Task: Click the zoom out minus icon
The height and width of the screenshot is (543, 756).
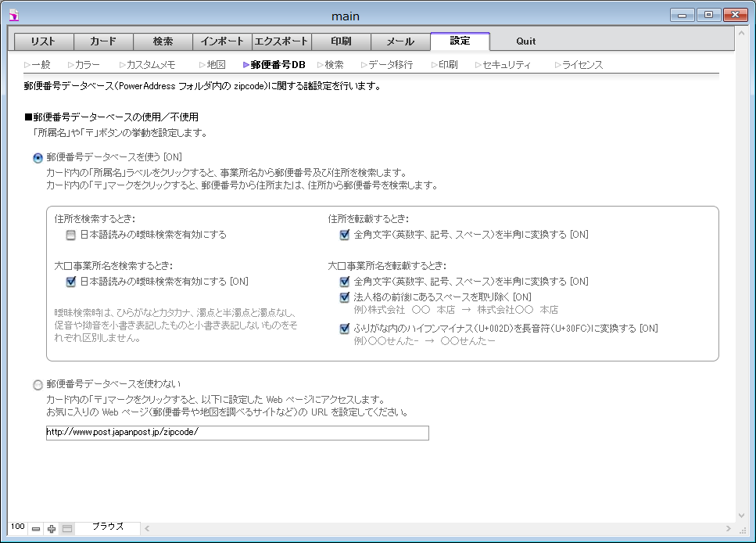Action: (36, 529)
